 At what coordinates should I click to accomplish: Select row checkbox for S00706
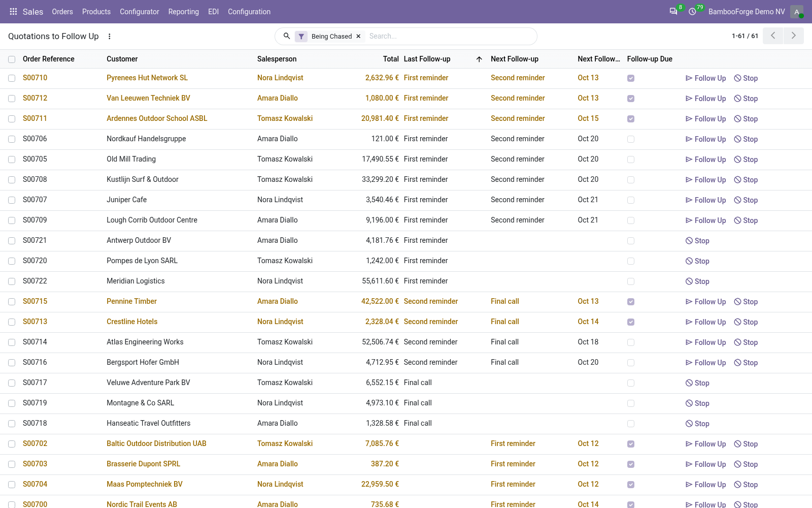coord(12,139)
